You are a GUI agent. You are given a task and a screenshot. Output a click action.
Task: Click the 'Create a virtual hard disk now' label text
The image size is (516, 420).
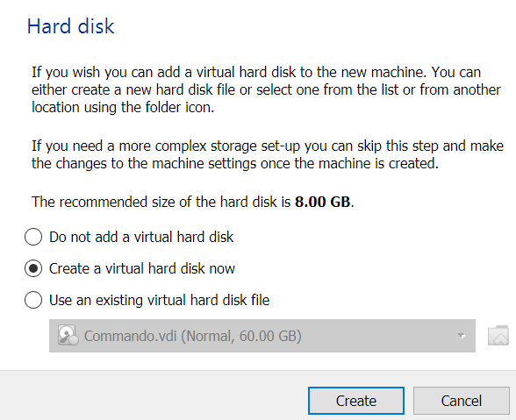pos(142,268)
